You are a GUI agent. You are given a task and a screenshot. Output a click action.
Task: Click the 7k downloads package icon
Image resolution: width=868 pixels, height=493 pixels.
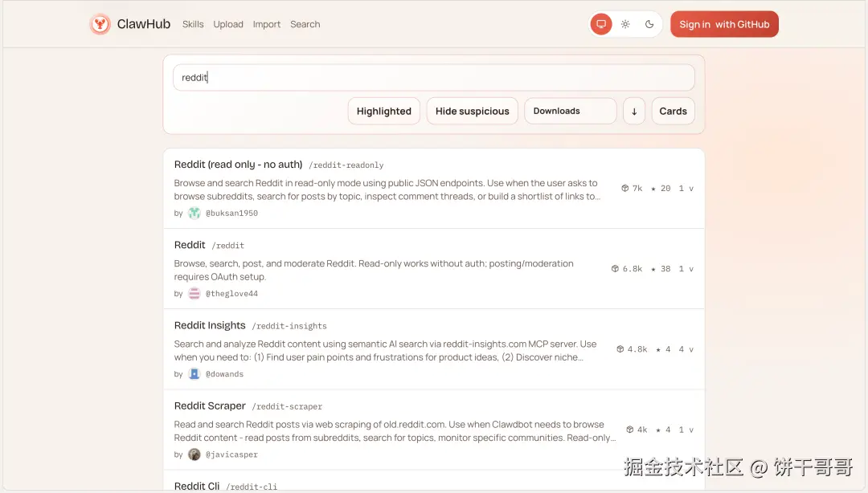(x=625, y=188)
